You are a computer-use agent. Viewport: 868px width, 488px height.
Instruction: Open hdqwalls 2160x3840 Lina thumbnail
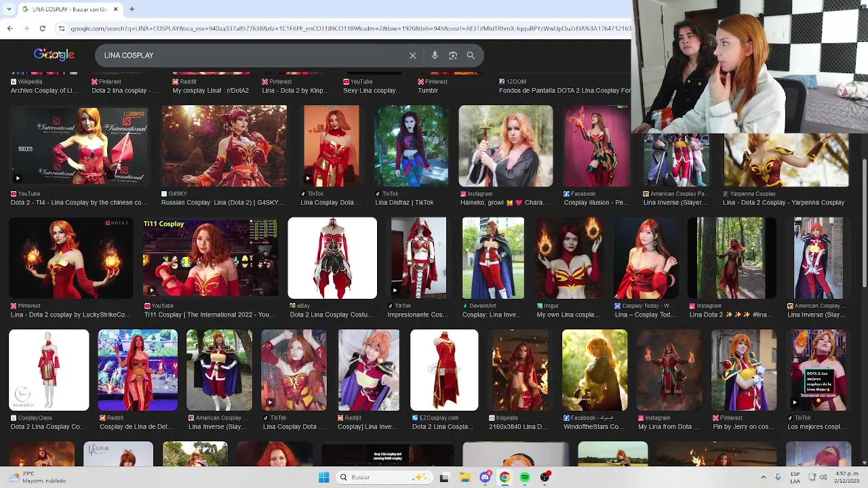[521, 370]
